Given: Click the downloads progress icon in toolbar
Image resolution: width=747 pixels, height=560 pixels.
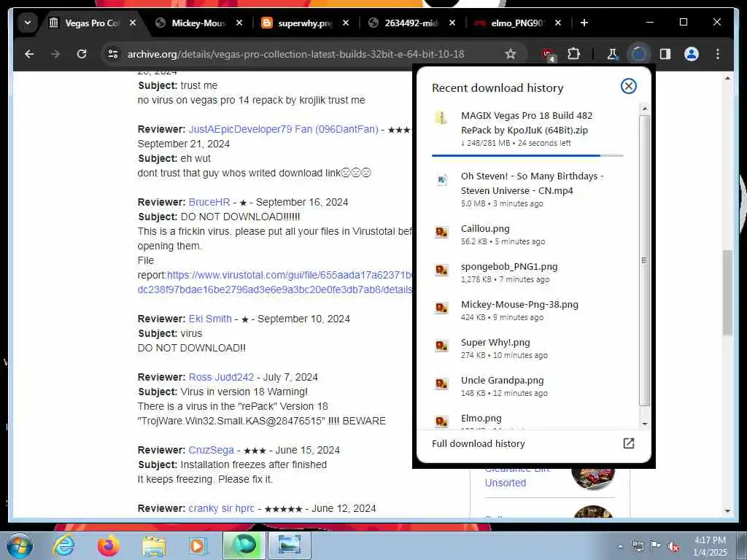Looking at the screenshot, I should [638, 54].
